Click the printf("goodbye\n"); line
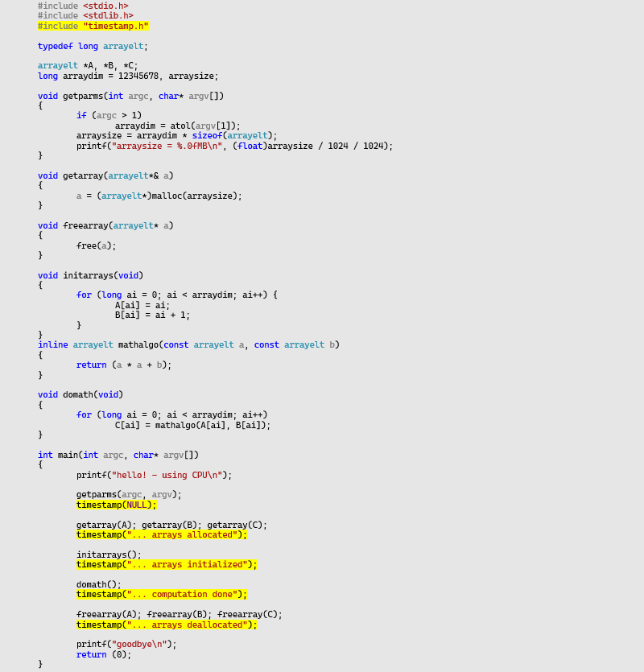The image size is (644, 672). [x=126, y=644]
